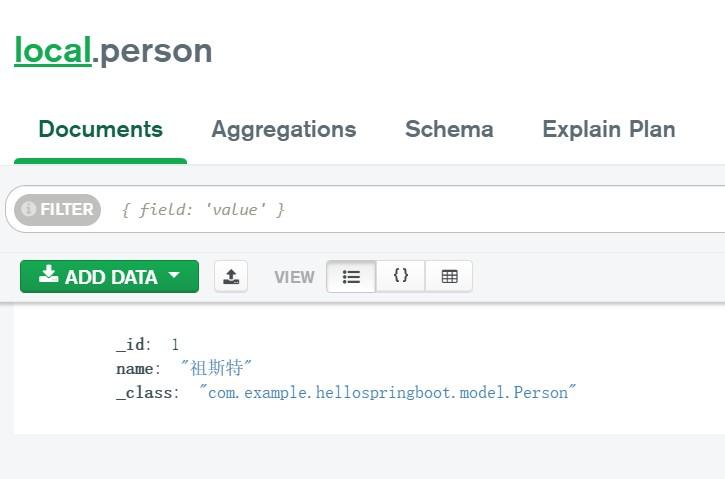Click the _class value string
Image resolution: width=725 pixels, height=479 pixels.
(x=389, y=392)
